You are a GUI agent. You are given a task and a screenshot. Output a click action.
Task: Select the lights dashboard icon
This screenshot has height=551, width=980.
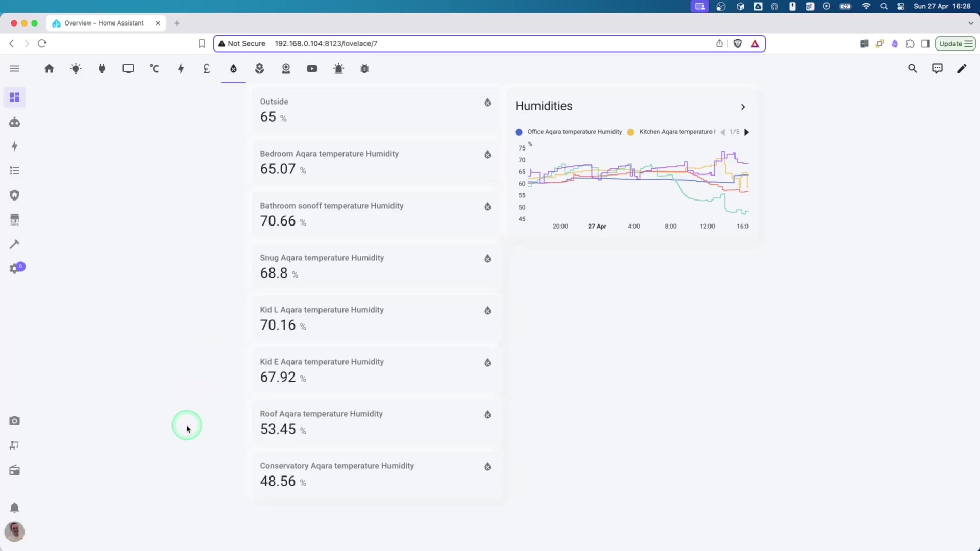[x=76, y=68]
